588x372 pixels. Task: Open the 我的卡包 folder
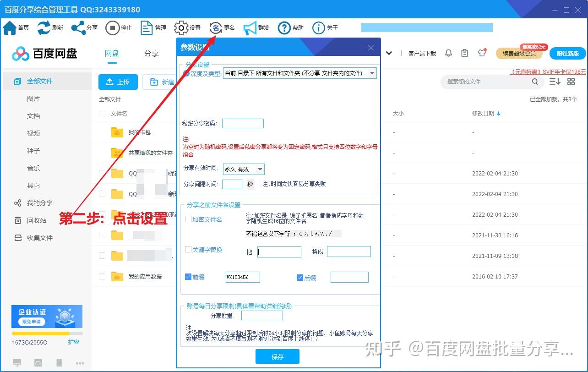(140, 132)
